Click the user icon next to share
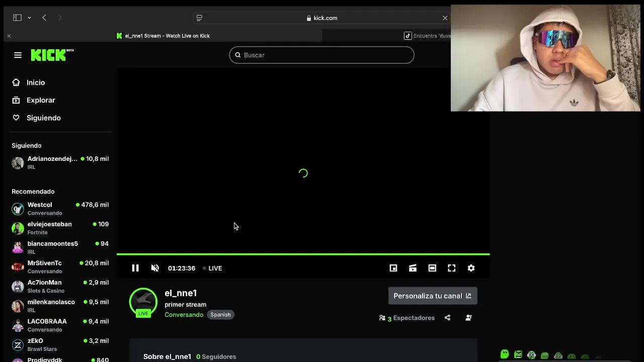 pos(468,318)
